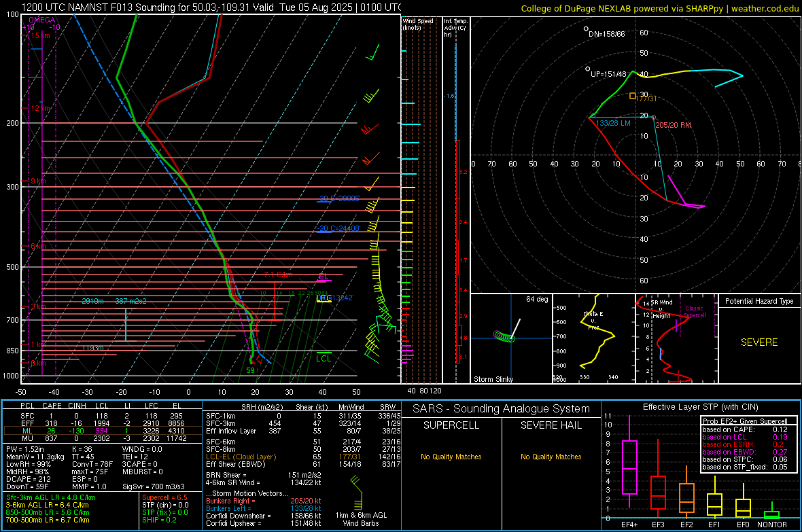Viewport: 802px width, 532px height.
Task: Click the Supercell = 6.5 parameter
Action: click(x=164, y=497)
